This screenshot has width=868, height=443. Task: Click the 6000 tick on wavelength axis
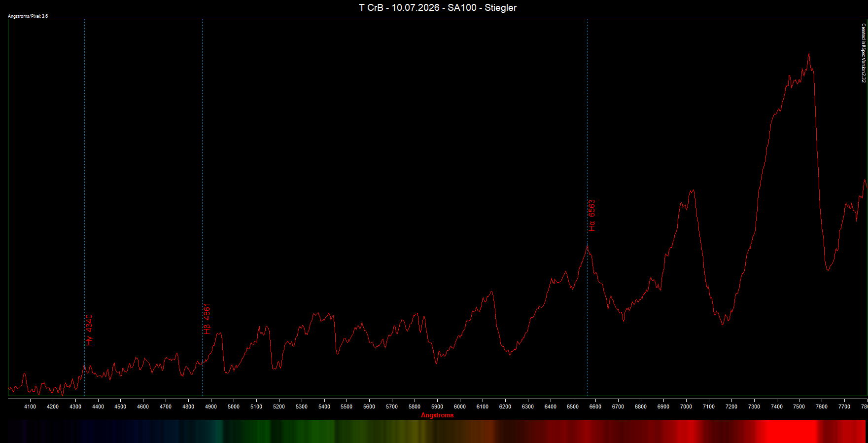tap(460, 406)
